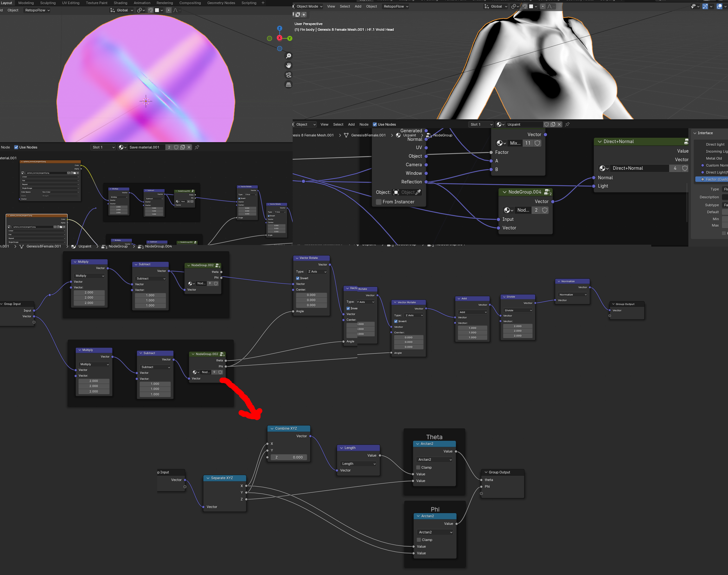The image size is (728, 575).
Task: Click the NodeGroup.004 breadcrumb
Action: (x=158, y=247)
